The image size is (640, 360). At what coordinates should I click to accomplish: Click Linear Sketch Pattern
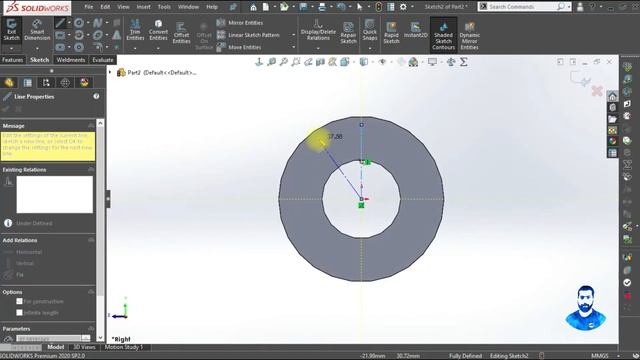(248, 35)
